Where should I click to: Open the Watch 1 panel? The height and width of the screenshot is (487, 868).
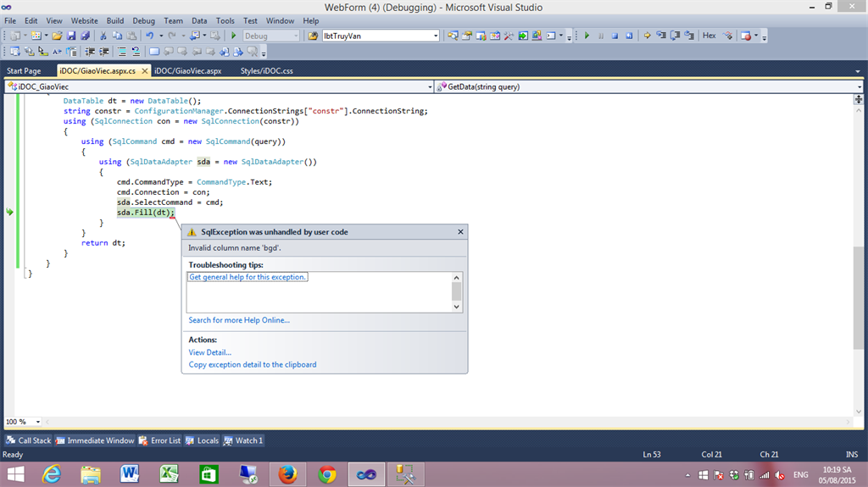click(243, 440)
